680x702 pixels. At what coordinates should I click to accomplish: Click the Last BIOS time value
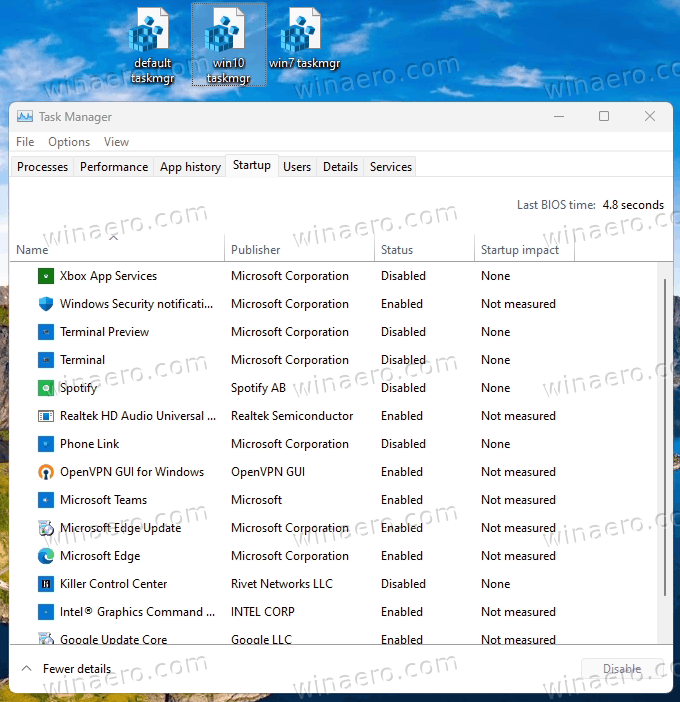[x=633, y=205]
